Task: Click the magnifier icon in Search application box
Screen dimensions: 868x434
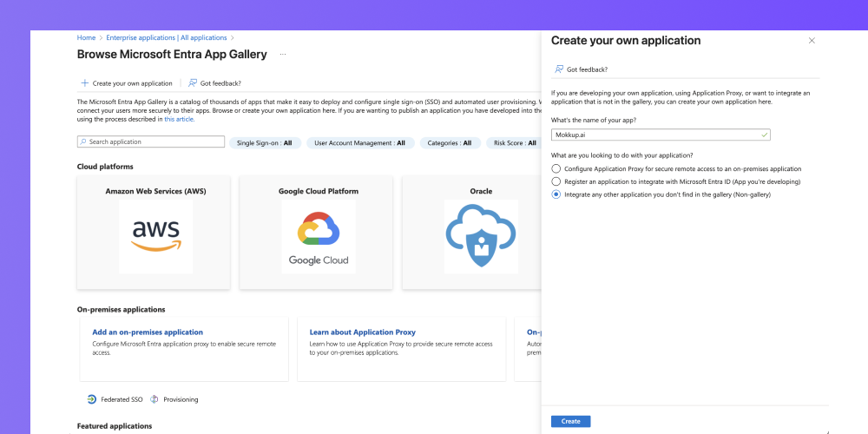Action: 83,141
